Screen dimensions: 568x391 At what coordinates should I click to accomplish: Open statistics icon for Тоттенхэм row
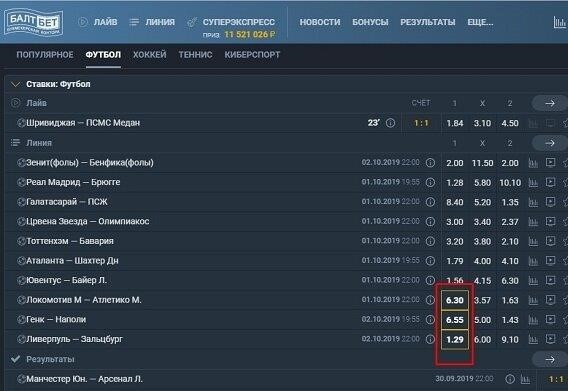point(533,241)
